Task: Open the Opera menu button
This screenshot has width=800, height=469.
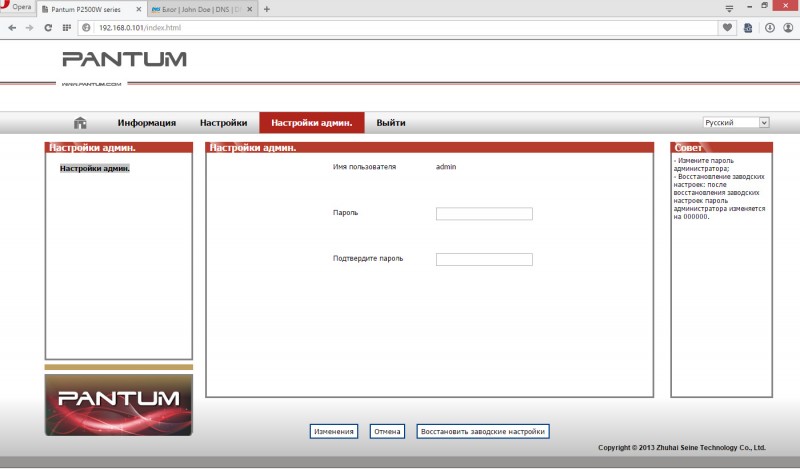Action: tap(17, 8)
